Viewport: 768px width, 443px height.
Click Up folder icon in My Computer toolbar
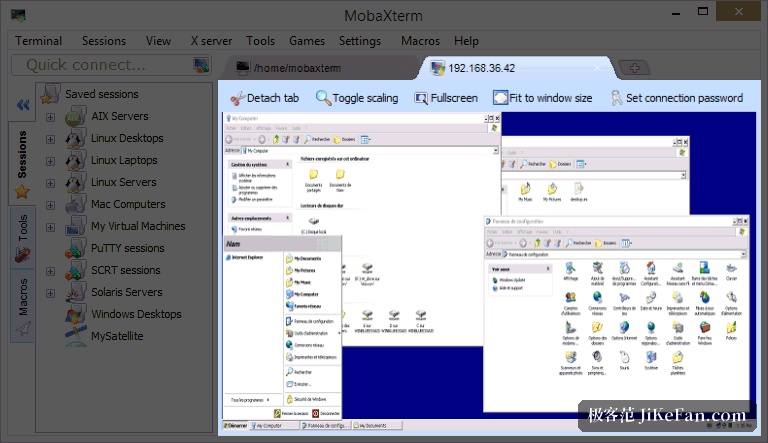click(x=276, y=140)
